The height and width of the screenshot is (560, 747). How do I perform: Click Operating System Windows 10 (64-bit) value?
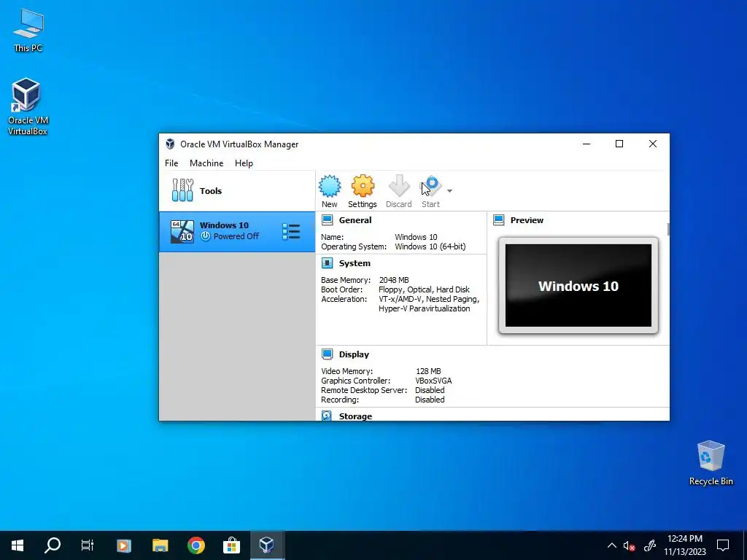(x=430, y=246)
